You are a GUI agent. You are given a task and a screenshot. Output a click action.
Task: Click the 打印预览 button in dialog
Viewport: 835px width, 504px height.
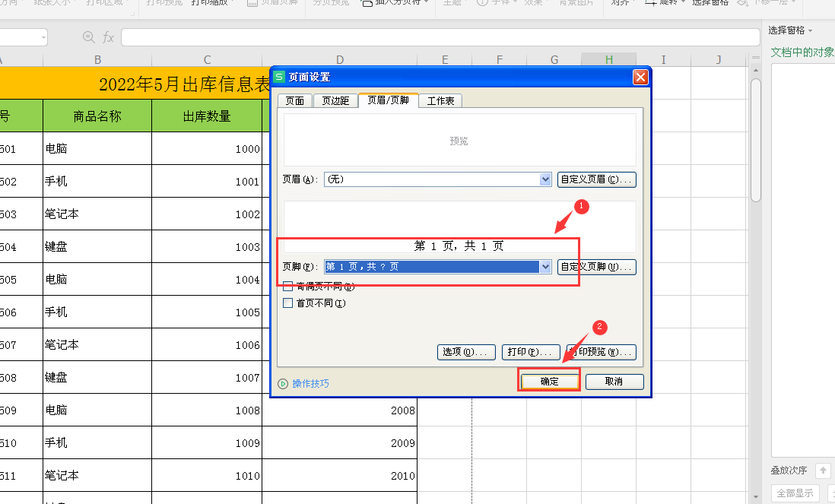coord(602,352)
